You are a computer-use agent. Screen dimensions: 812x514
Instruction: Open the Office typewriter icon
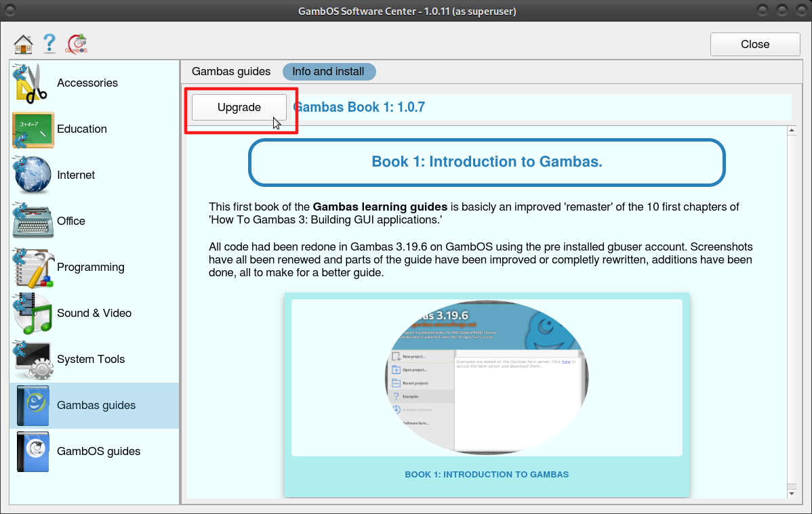tap(32, 221)
